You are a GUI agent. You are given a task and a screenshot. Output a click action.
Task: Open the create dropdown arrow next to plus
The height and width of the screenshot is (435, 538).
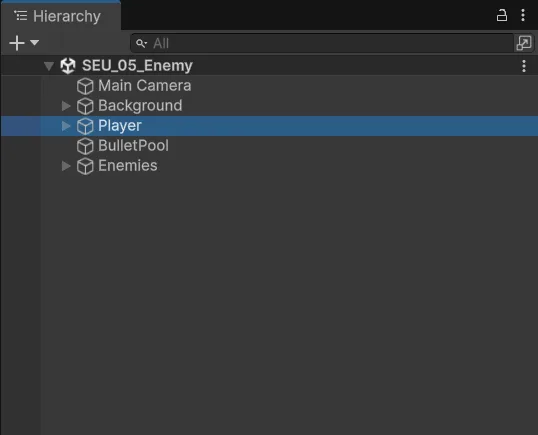(x=34, y=43)
